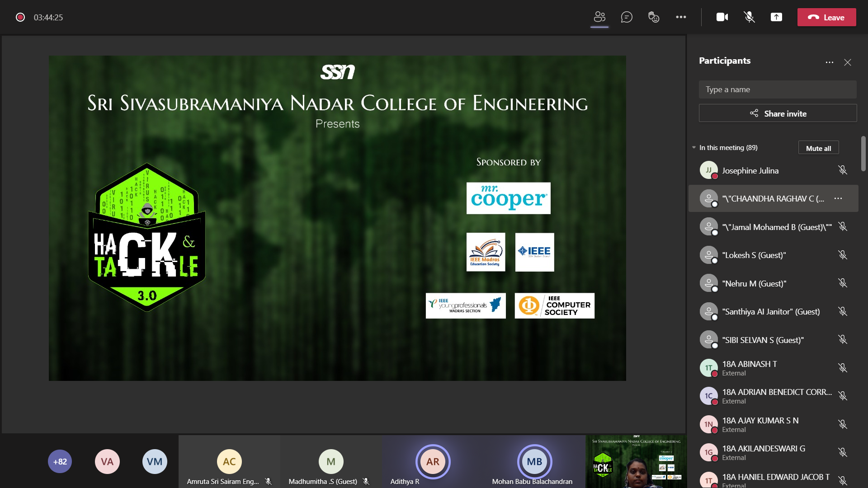This screenshot has height=488, width=868.
Task: Select Santhiya AI Janitor participant avatar
Action: coord(709,312)
